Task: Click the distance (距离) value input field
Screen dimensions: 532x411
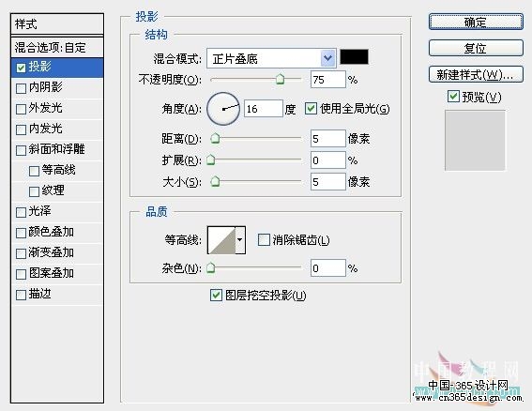Action: [327, 139]
